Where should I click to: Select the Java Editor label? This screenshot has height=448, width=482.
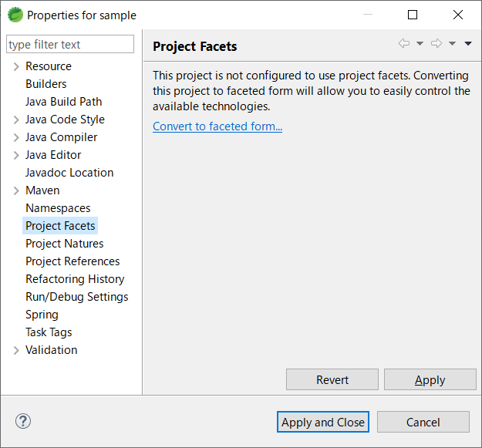tap(53, 155)
